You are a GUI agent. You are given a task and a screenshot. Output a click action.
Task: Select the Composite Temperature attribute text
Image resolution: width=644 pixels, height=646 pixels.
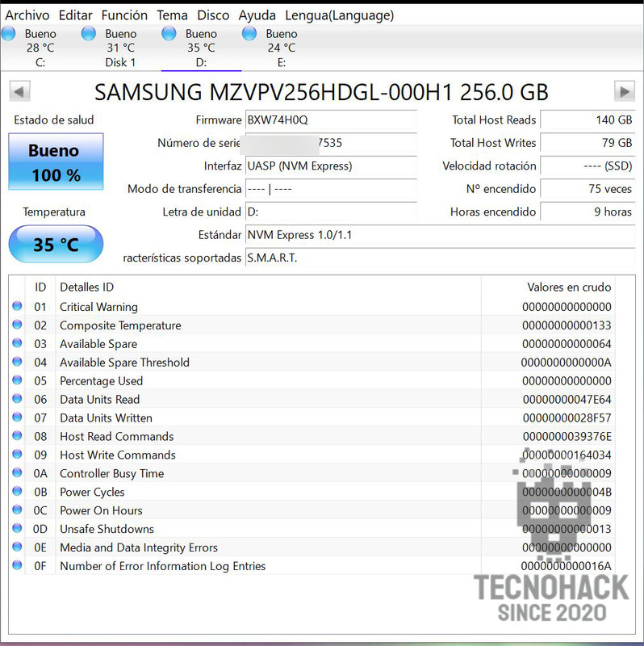pyautogui.click(x=120, y=325)
